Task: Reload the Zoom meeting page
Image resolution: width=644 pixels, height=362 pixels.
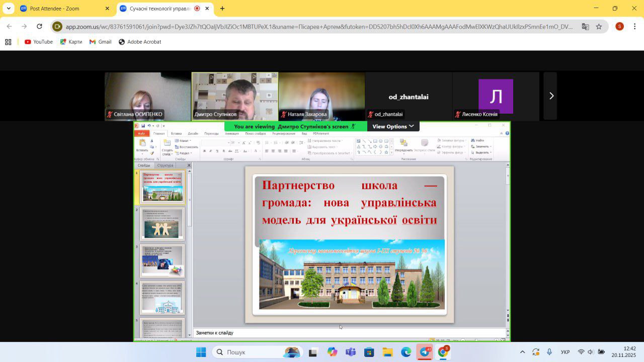Action: (39, 27)
